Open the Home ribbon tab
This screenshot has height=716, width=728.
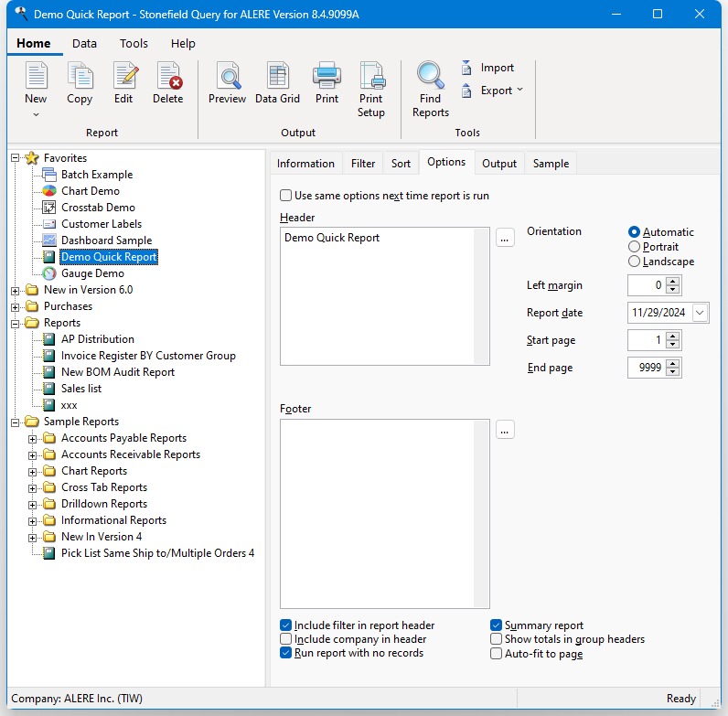(x=34, y=44)
